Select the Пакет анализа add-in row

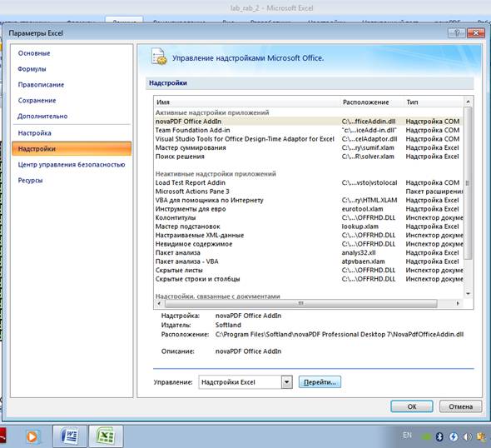(308, 253)
